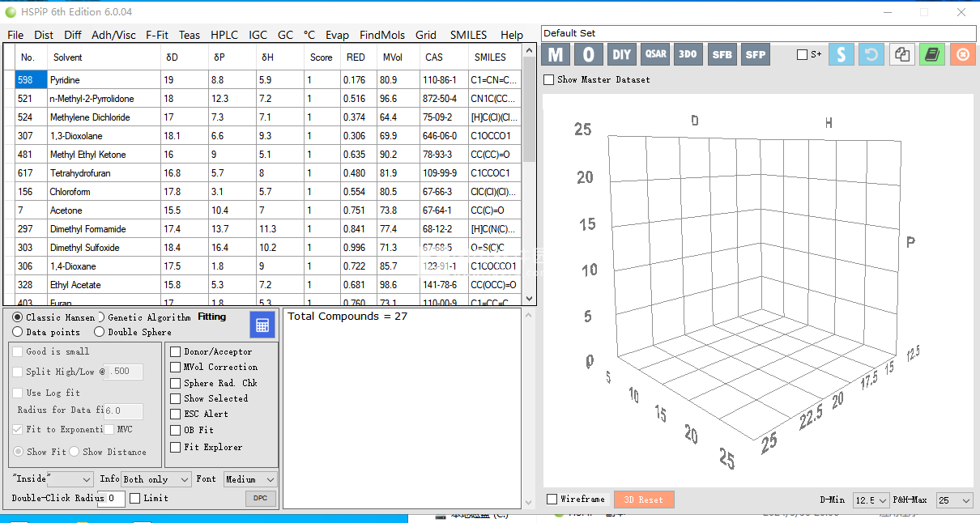Open the FindMols menu
This screenshot has height=523, width=980.
(382, 35)
